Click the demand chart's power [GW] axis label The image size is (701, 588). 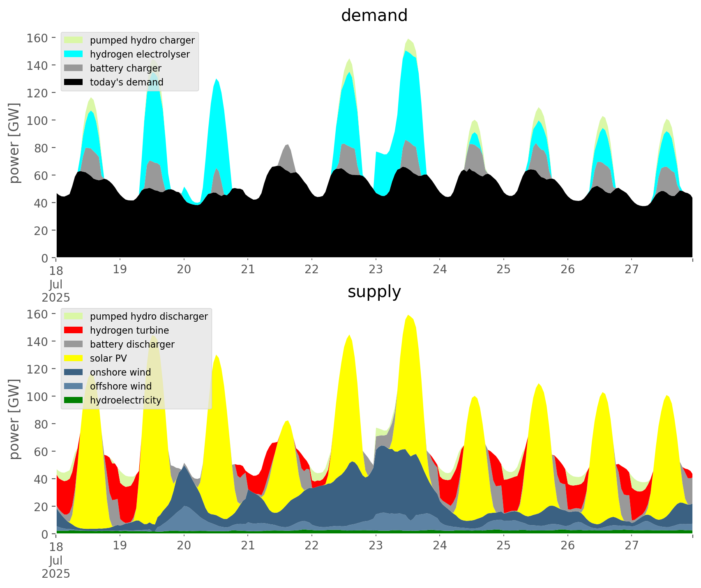coord(14,143)
